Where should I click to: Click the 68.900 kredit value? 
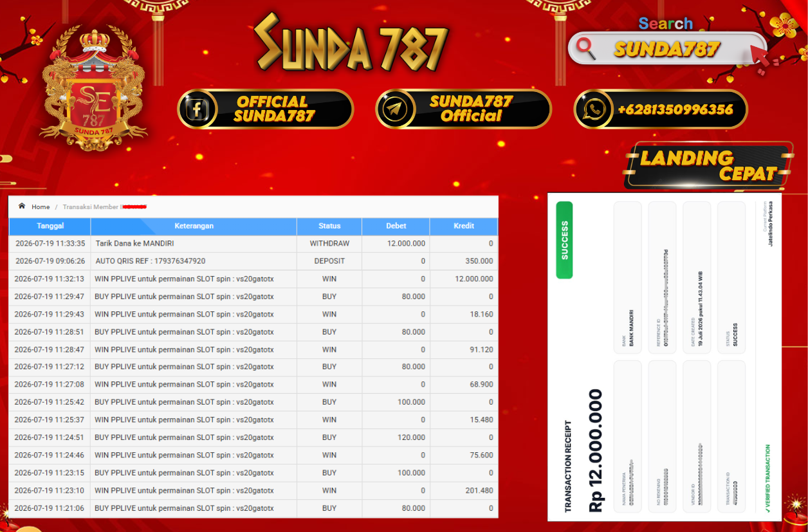coord(482,385)
